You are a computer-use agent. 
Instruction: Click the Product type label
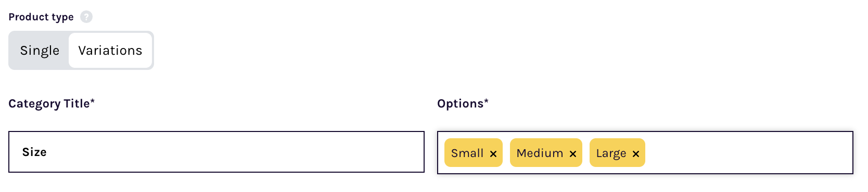point(41,17)
